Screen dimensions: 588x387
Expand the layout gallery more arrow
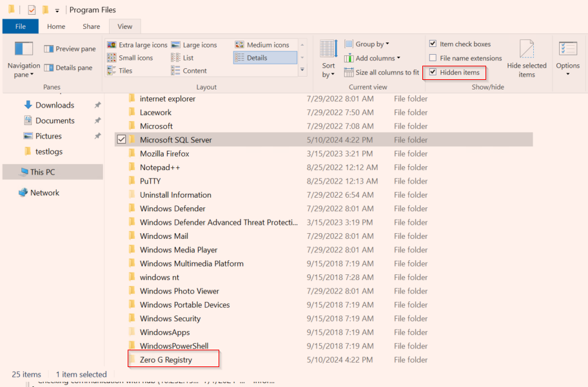302,70
